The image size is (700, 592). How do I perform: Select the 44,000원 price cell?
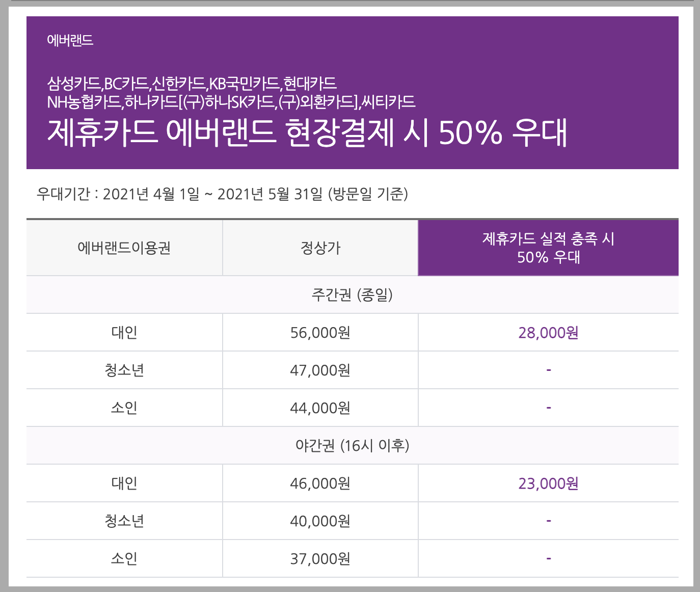click(320, 408)
